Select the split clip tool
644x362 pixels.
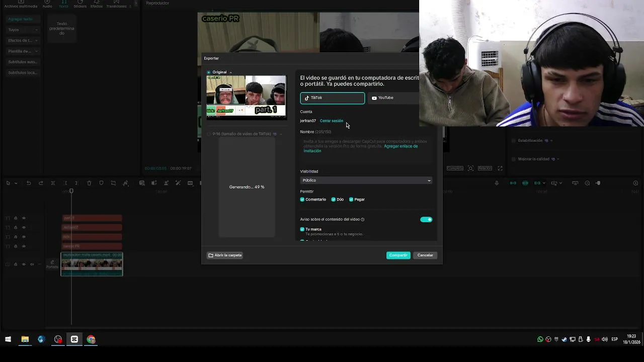click(x=53, y=183)
